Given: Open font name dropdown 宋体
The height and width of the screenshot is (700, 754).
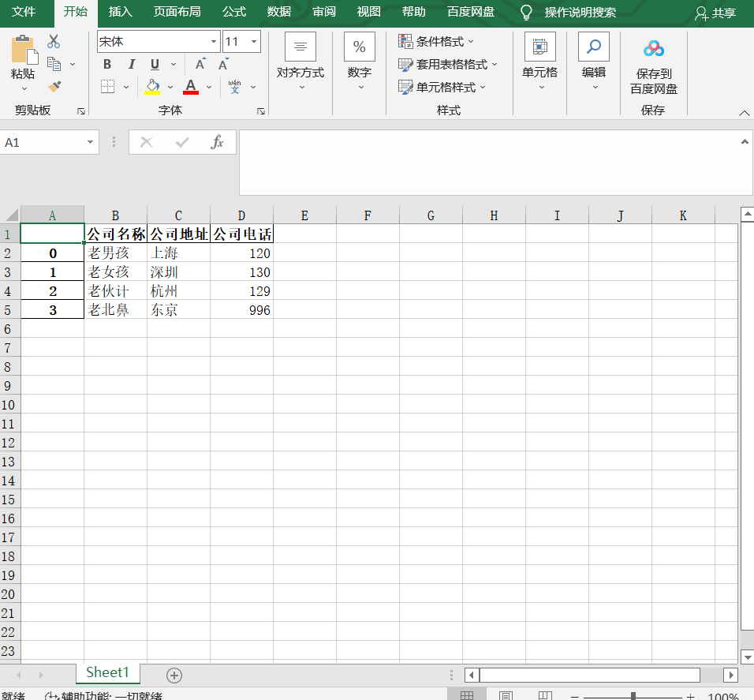Looking at the screenshot, I should coord(213,42).
